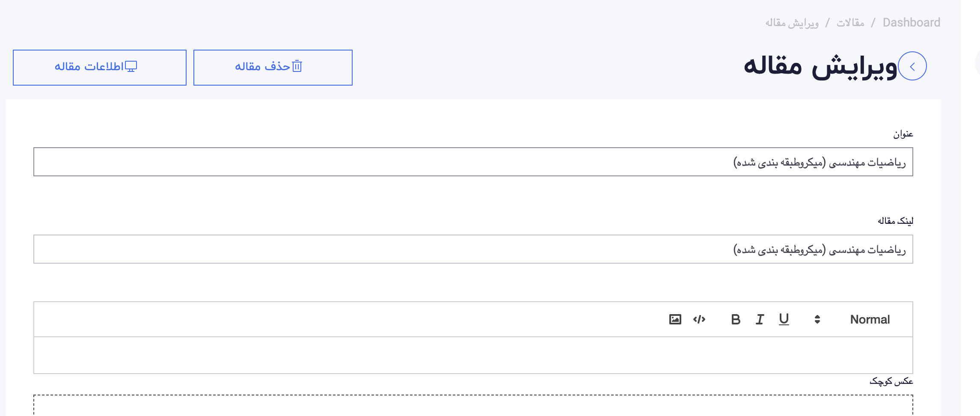Screen dimensions: 980x416
Task: Insert image using the editor toolbar icon
Action: 675,319
